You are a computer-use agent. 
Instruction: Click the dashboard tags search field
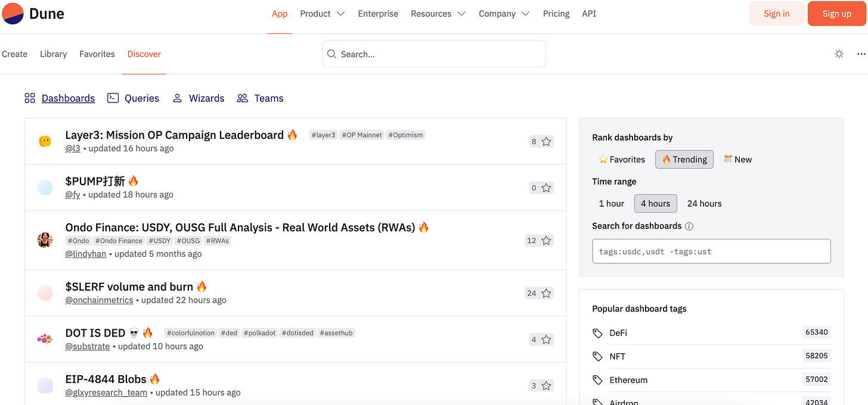tap(711, 251)
